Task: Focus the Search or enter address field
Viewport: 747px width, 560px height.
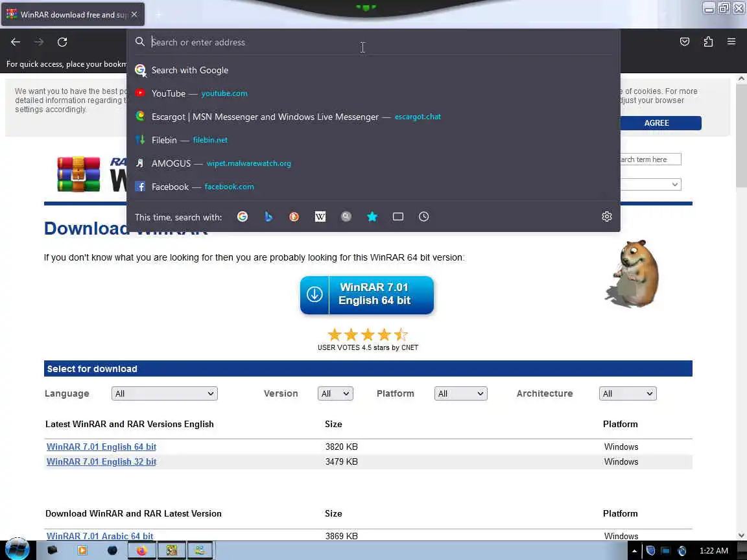Action: (373, 42)
